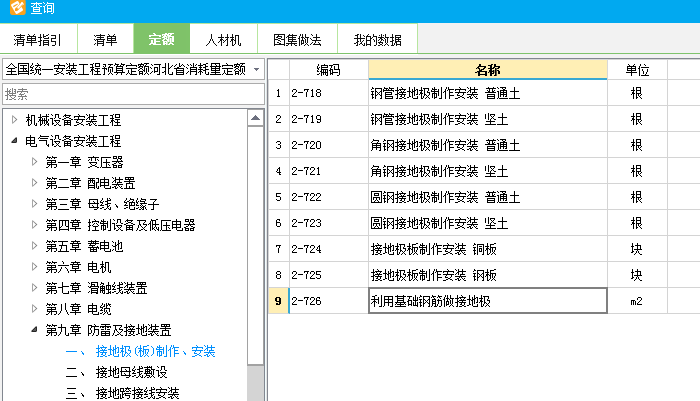Open the 图集做法 tab
Viewport: 700px width, 401px height.
pyautogui.click(x=297, y=40)
